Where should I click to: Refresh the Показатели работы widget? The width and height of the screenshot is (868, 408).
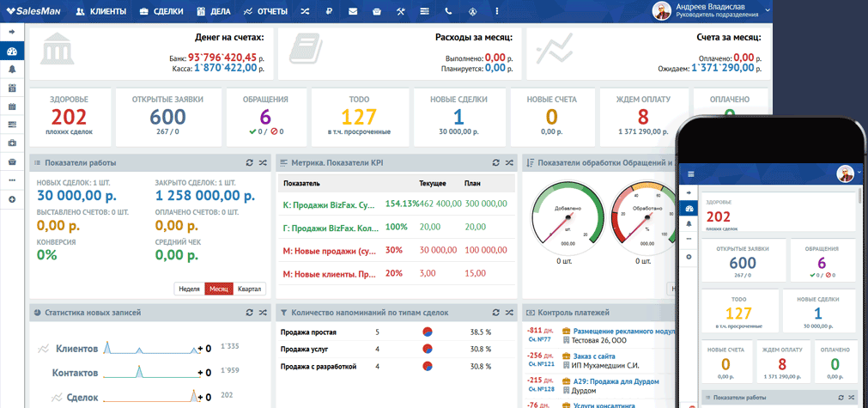[x=249, y=162]
